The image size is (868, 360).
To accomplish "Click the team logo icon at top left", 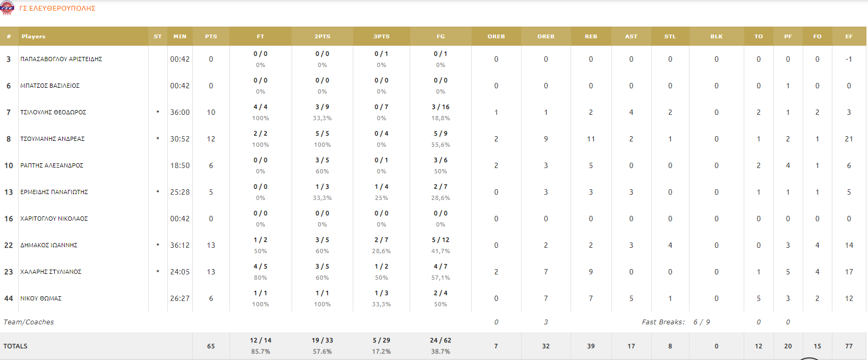I will click(7, 8).
